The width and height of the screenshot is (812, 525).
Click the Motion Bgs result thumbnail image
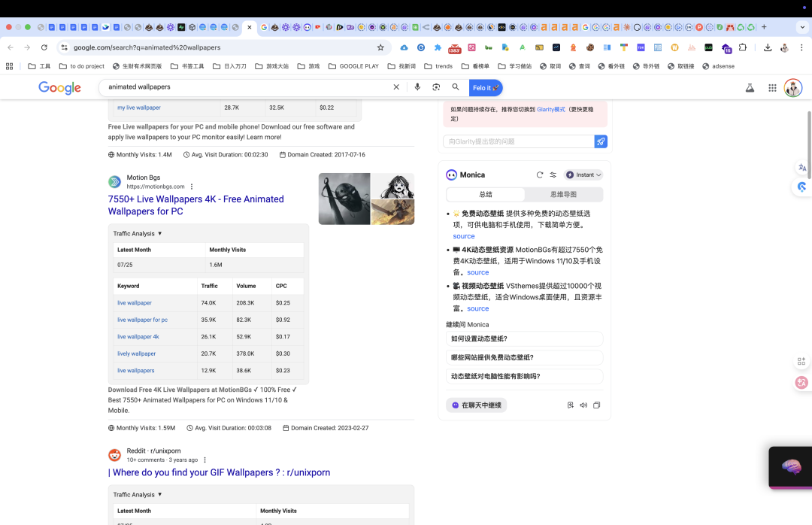[366, 199]
